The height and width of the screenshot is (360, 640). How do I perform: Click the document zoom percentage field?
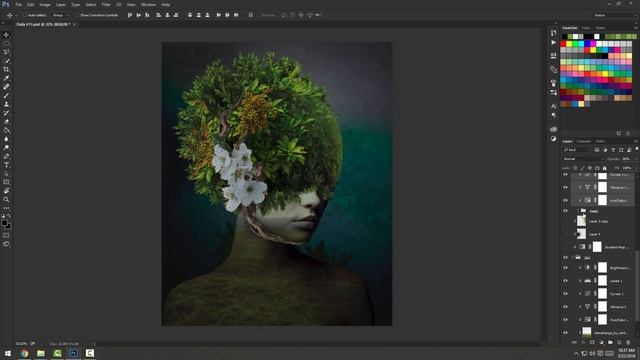tap(21, 344)
